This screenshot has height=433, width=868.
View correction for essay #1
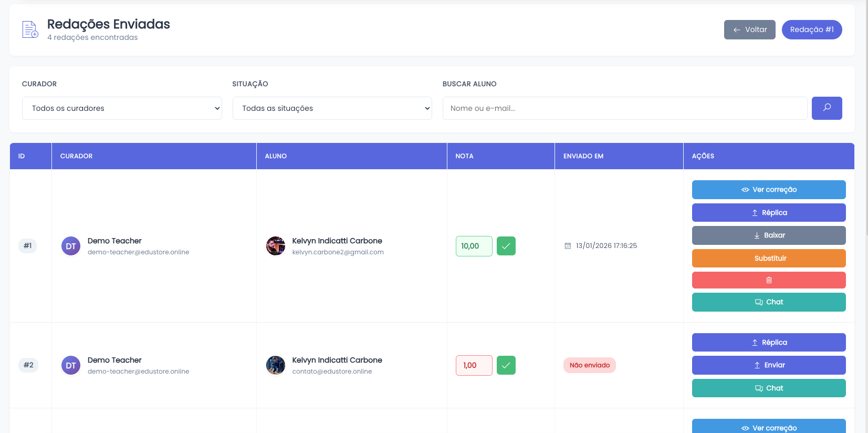[x=768, y=190]
